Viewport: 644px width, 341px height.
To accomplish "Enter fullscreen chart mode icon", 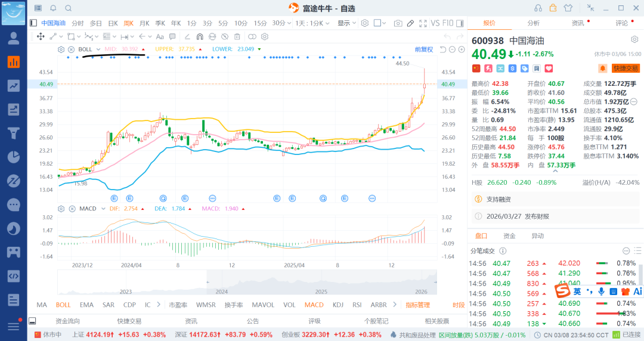I will point(423,23).
